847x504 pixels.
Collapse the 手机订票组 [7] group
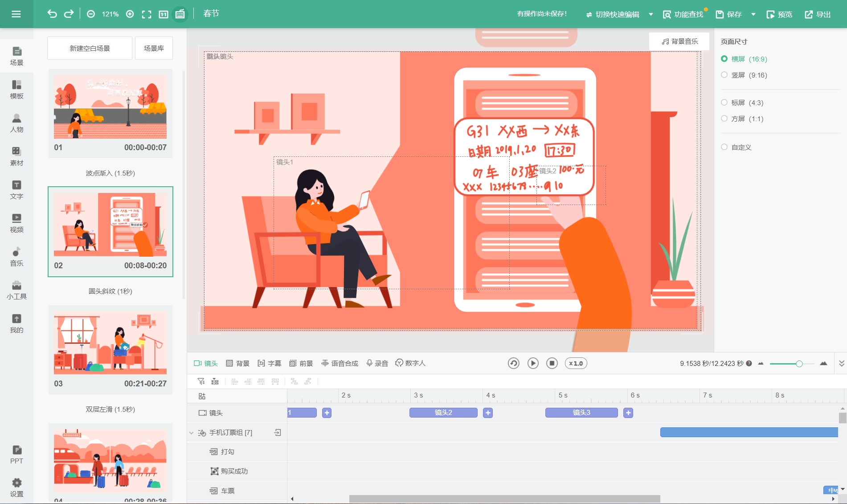191,433
